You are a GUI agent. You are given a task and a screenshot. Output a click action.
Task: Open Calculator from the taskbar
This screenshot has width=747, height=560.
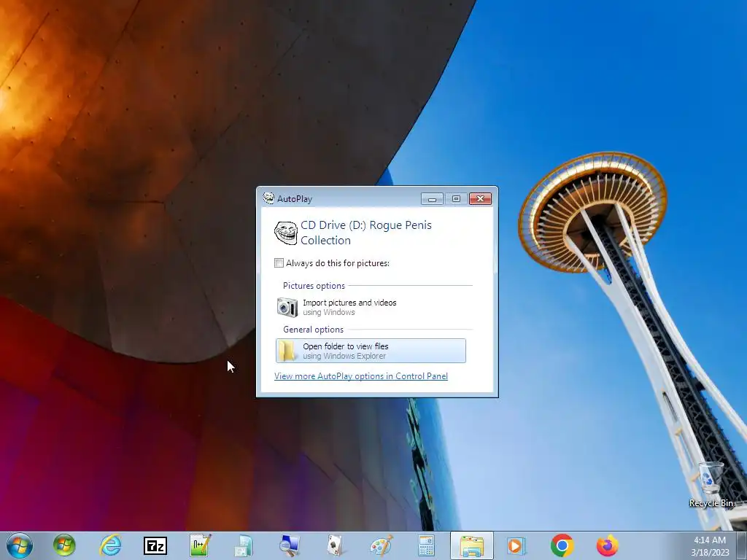[426, 545]
